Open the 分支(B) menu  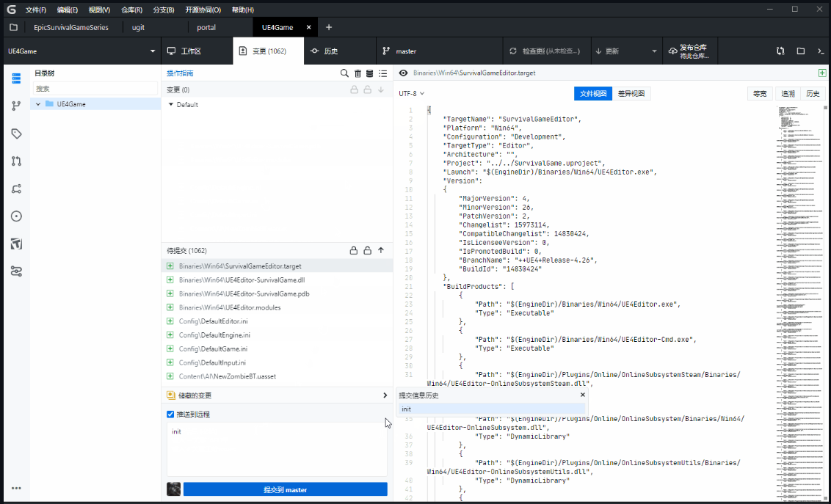click(164, 10)
